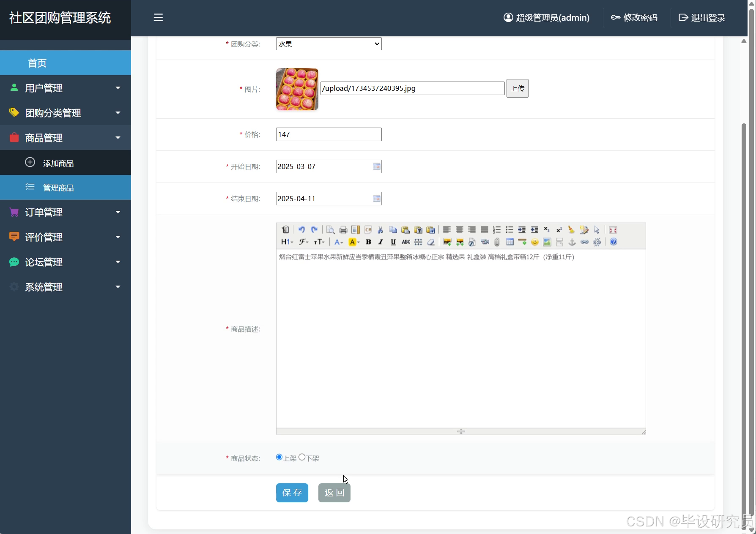Click 修改密码 in the header

(x=634, y=18)
